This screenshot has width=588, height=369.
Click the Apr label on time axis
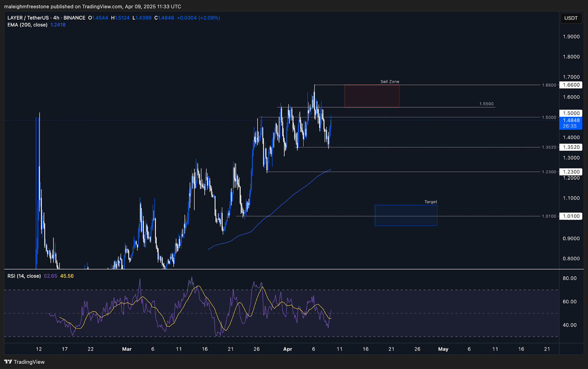tap(288, 349)
